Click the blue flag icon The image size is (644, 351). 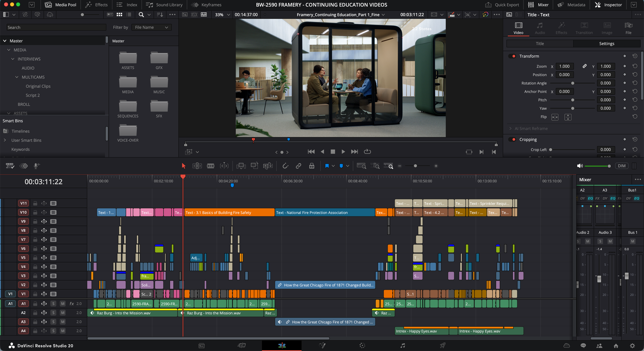(327, 166)
